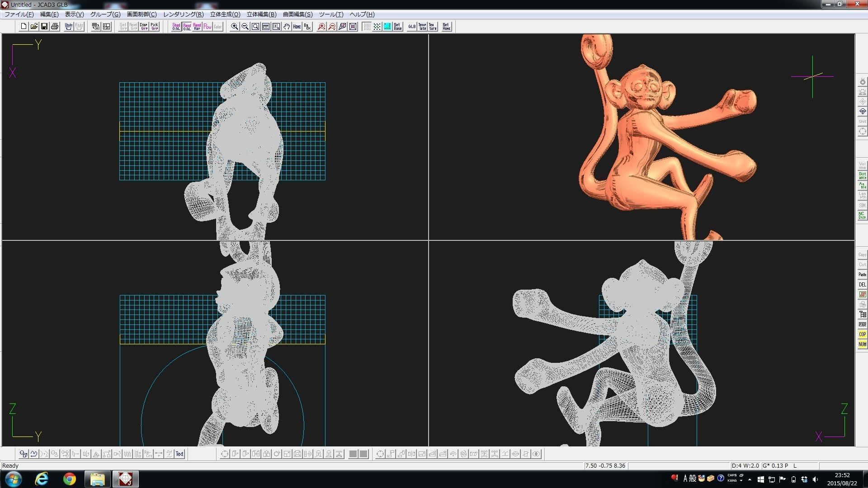Click the red grid icon in right sidebar

pyautogui.click(x=863, y=295)
